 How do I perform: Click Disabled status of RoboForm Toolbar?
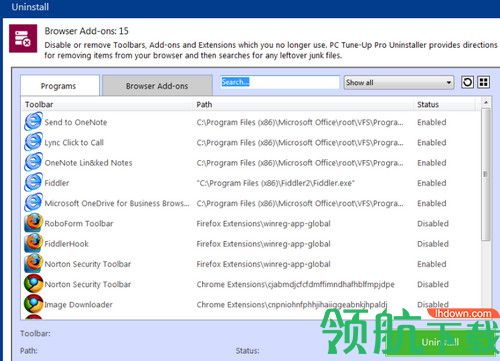pyautogui.click(x=433, y=224)
